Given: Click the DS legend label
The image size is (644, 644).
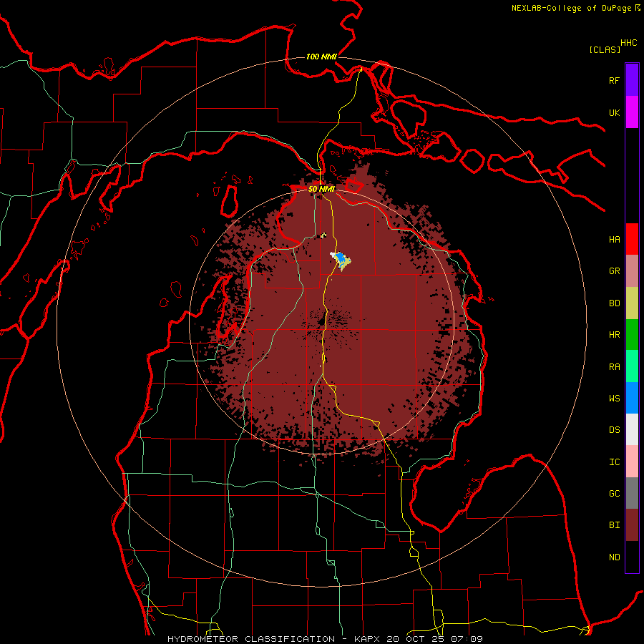Looking at the screenshot, I should point(614,430).
